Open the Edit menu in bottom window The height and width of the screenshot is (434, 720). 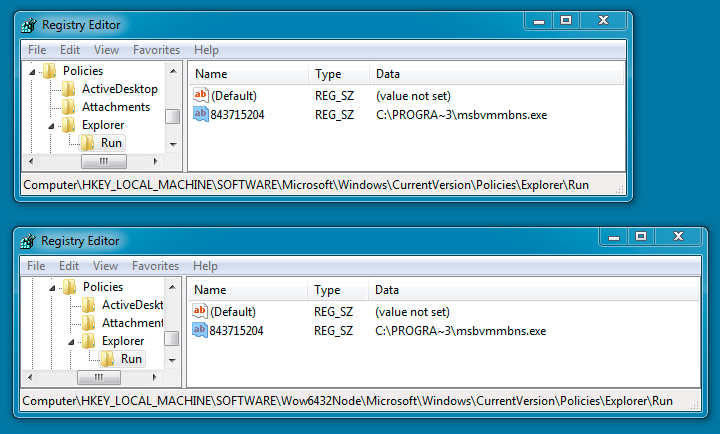(69, 266)
